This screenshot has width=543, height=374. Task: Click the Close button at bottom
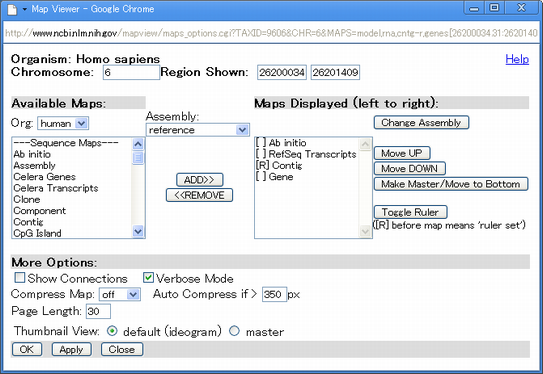click(122, 349)
